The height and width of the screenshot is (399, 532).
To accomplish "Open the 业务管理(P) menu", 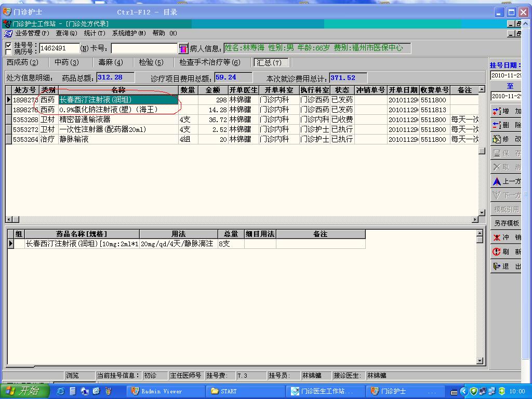I will (32, 33).
